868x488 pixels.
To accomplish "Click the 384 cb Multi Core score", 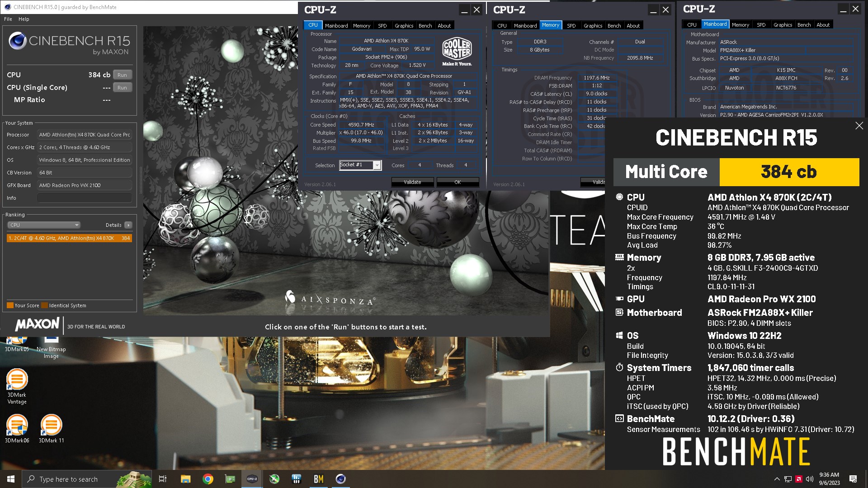I will (789, 172).
